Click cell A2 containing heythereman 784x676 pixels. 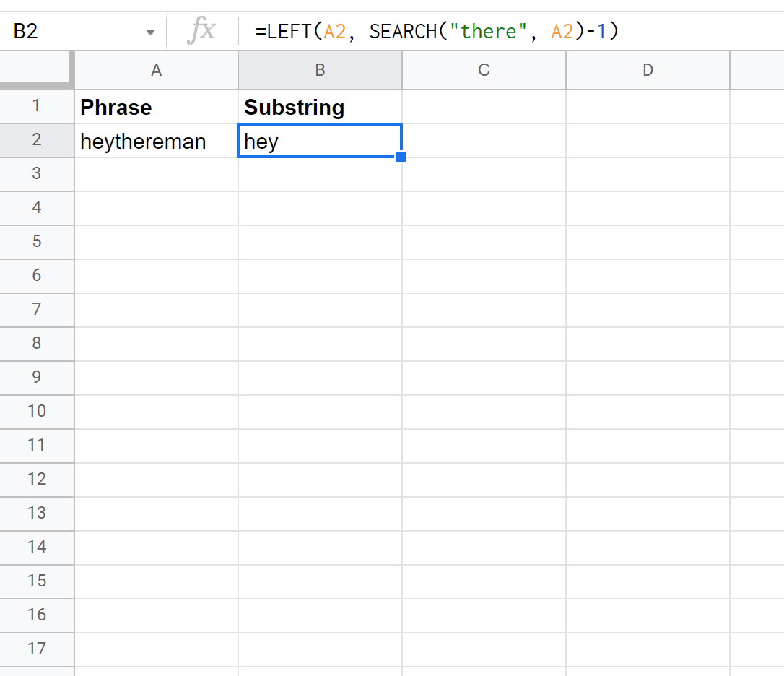tap(156, 141)
